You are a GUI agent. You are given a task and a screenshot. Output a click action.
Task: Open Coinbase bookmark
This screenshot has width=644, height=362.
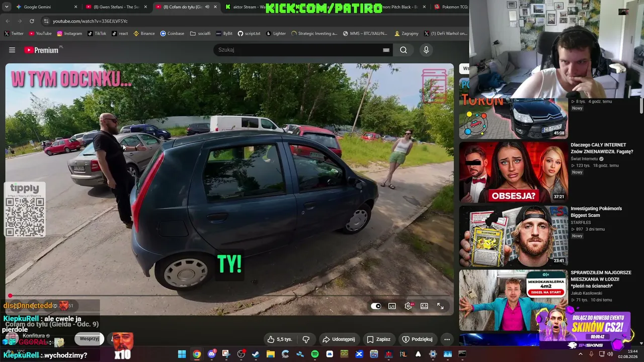point(172,34)
